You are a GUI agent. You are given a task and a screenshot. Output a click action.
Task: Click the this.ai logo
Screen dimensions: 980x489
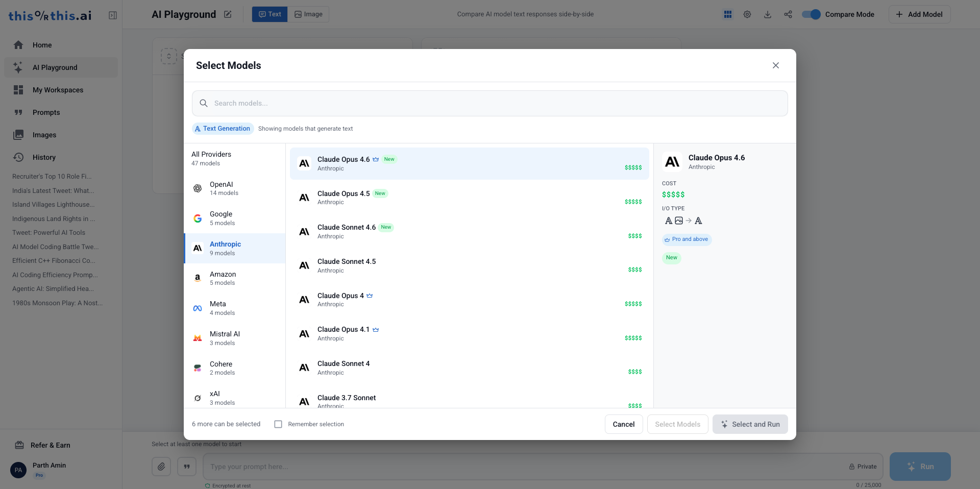pyautogui.click(x=50, y=16)
